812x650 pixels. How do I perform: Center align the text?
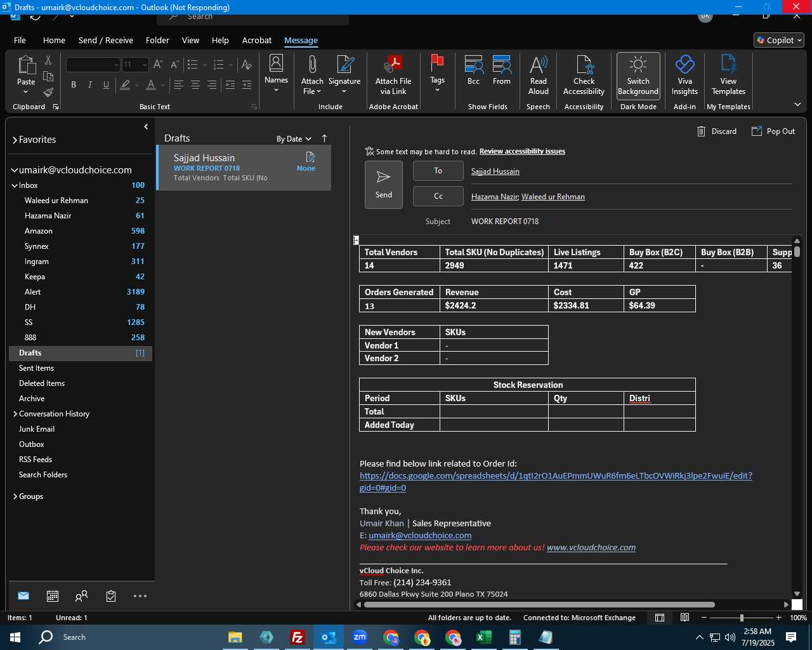coord(195,84)
